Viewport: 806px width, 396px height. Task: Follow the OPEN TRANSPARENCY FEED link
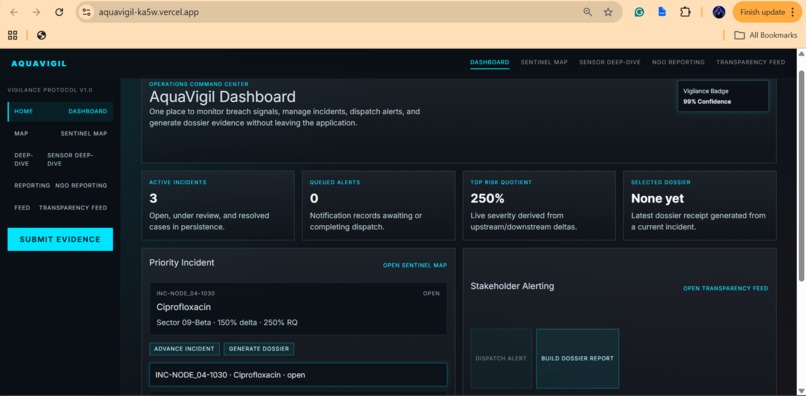pyautogui.click(x=725, y=289)
